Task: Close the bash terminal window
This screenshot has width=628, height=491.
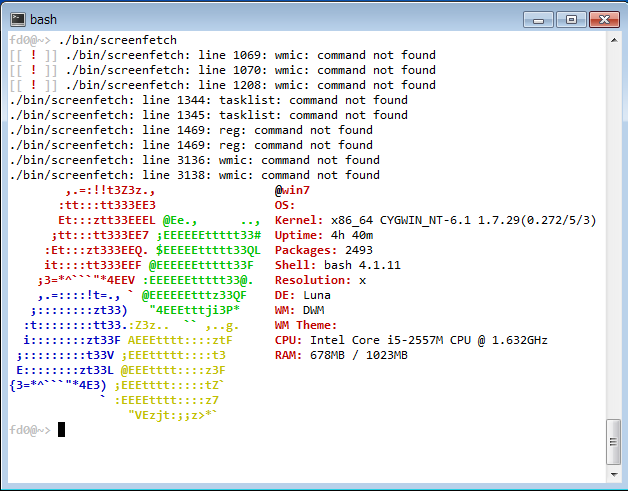Action: tap(604, 20)
